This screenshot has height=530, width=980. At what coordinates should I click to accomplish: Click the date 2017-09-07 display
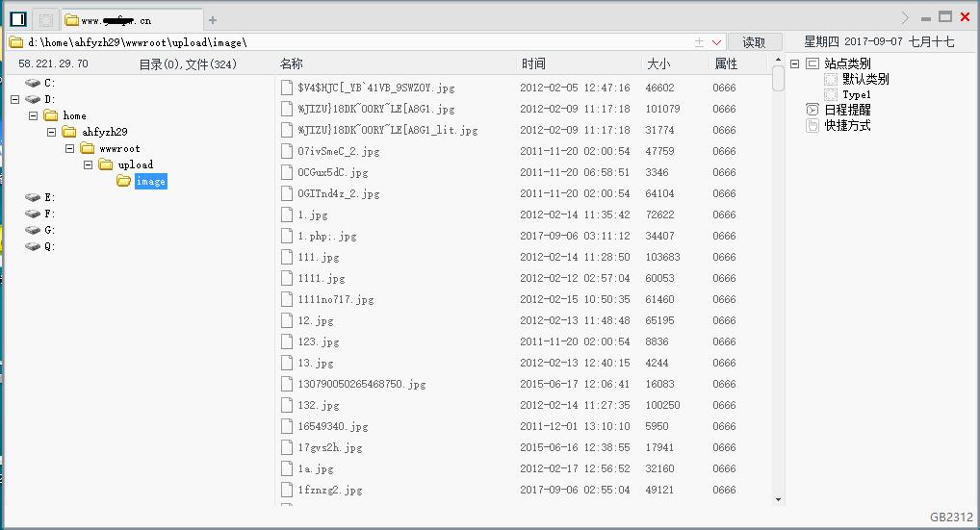tap(873, 41)
